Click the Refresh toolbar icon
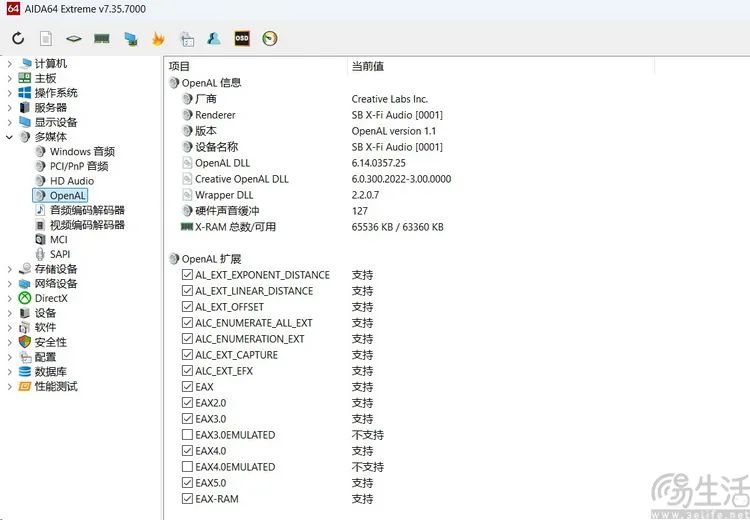The height and width of the screenshot is (520, 750). click(18, 39)
